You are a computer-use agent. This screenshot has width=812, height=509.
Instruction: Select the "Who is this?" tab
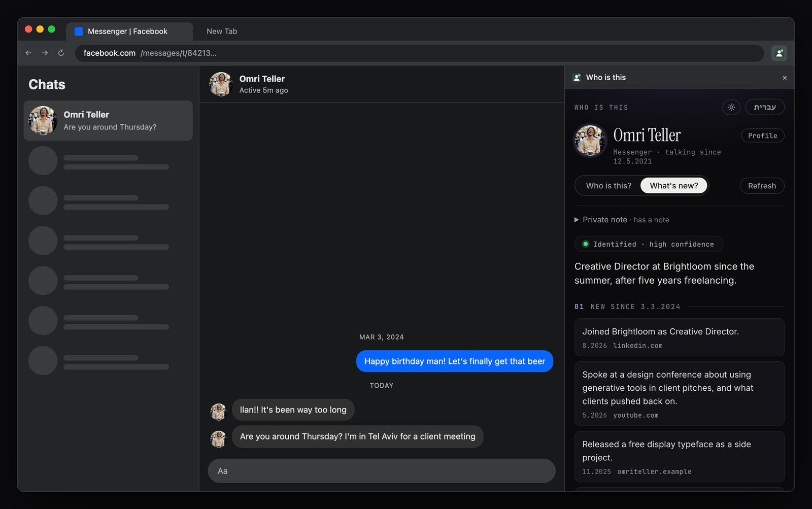(x=608, y=186)
